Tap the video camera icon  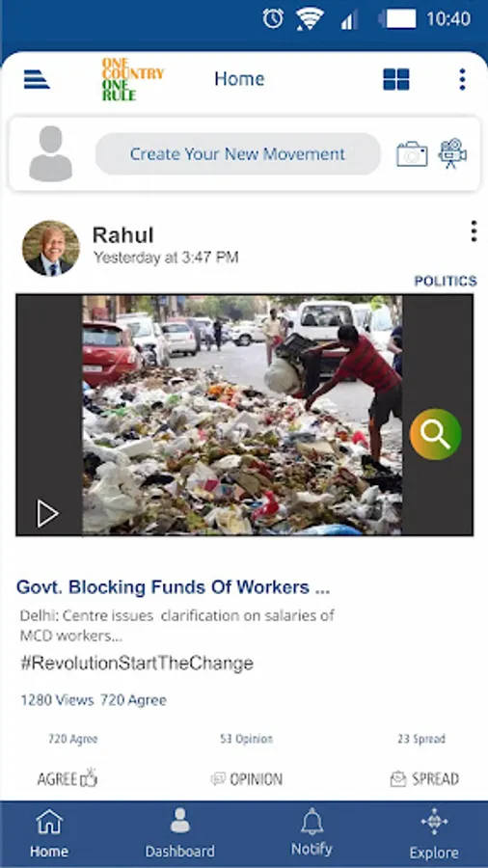pyautogui.click(x=452, y=153)
